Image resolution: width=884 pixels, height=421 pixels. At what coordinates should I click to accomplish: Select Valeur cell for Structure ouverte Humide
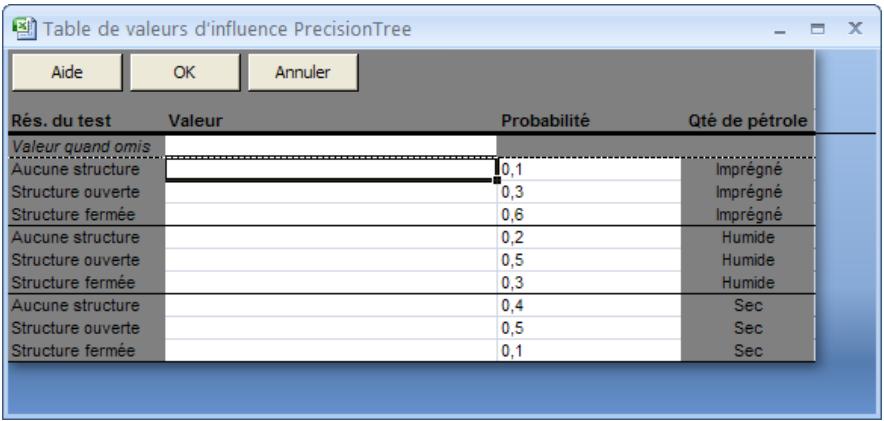pyautogui.click(x=331, y=260)
